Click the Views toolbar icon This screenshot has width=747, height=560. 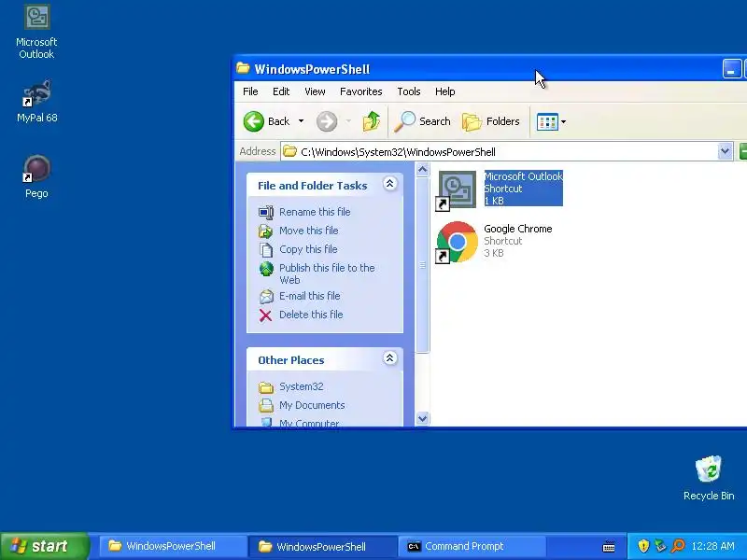[547, 122]
